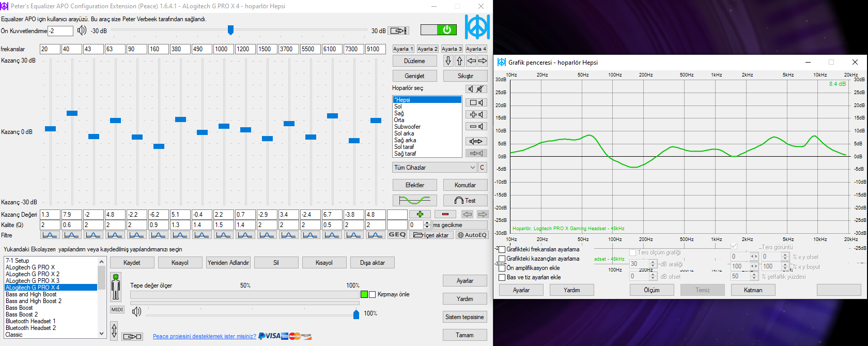Click the pre-amp slider handle
Screen dimensions: 868x346
pos(230,31)
